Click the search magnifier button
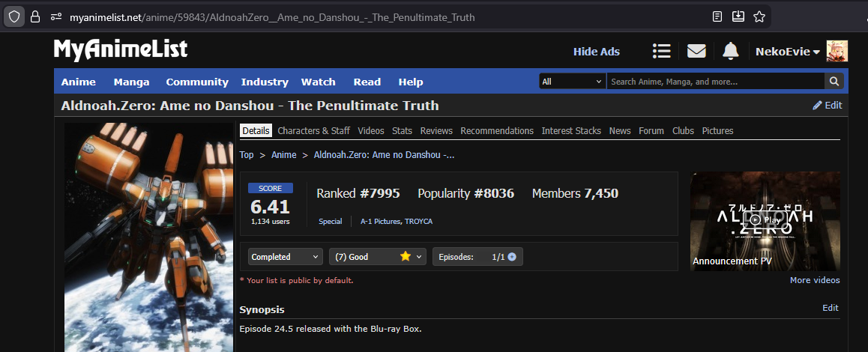The image size is (868, 352). pos(834,82)
